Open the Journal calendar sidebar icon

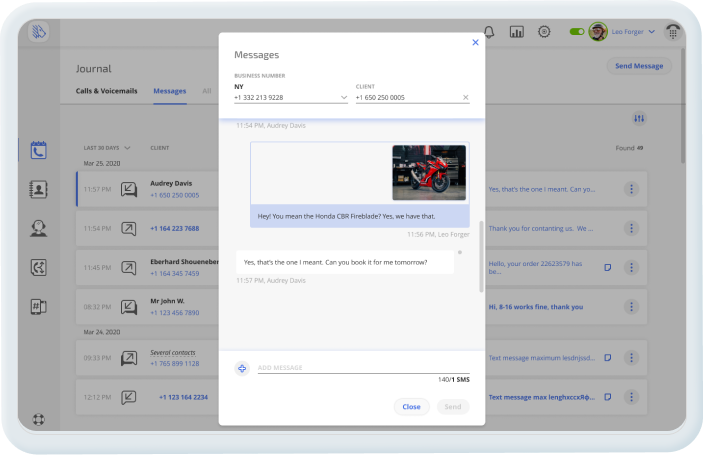[38, 151]
